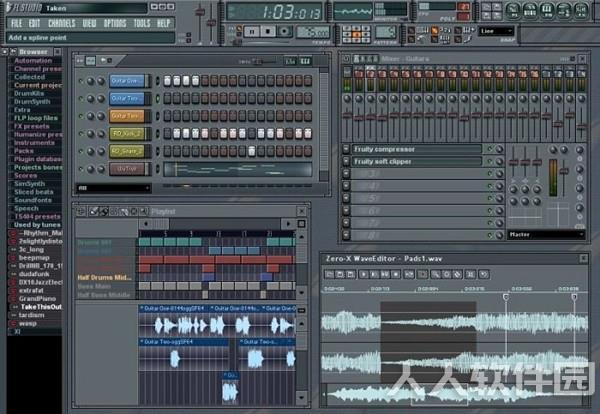
Task: Open Fruity compressor slot arrow menu
Action: [346, 150]
